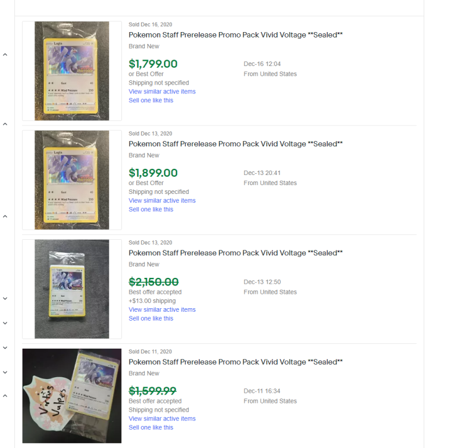Open the title of the Dec 16 sold listing

pyautogui.click(x=236, y=35)
